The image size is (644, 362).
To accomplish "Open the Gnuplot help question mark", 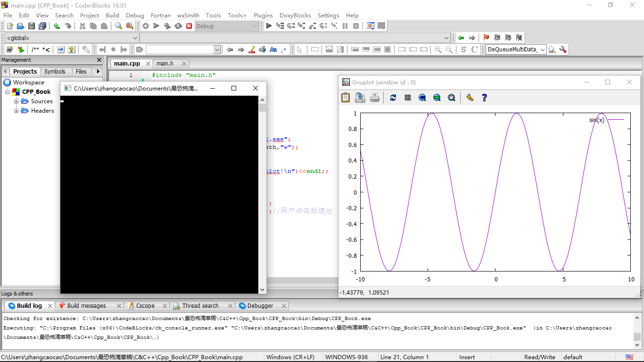I will [x=484, y=98].
